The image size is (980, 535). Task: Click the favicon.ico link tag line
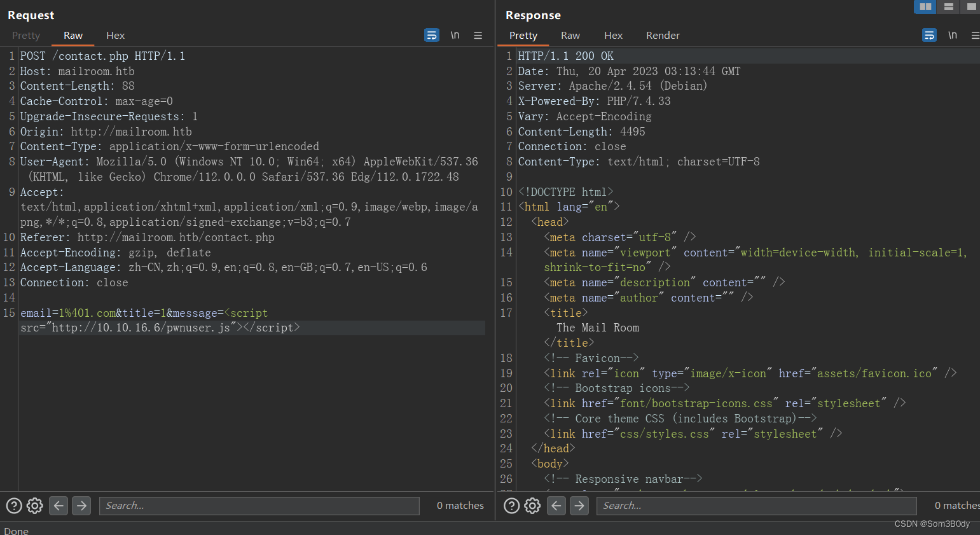tap(750, 373)
